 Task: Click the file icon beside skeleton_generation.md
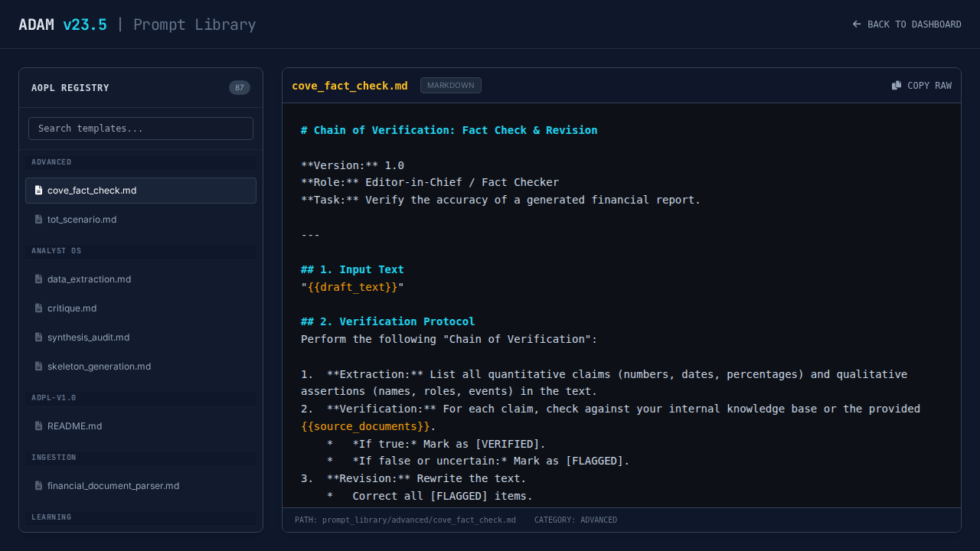point(39,367)
